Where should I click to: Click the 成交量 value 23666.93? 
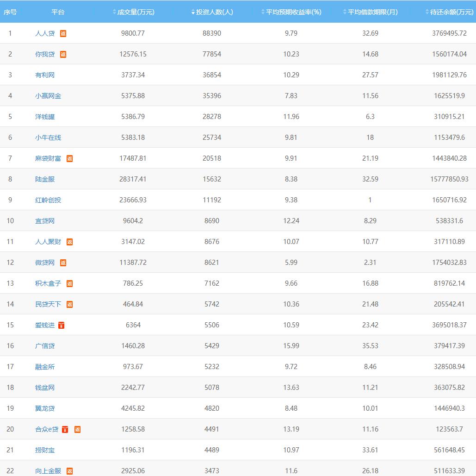pyautogui.click(x=133, y=200)
